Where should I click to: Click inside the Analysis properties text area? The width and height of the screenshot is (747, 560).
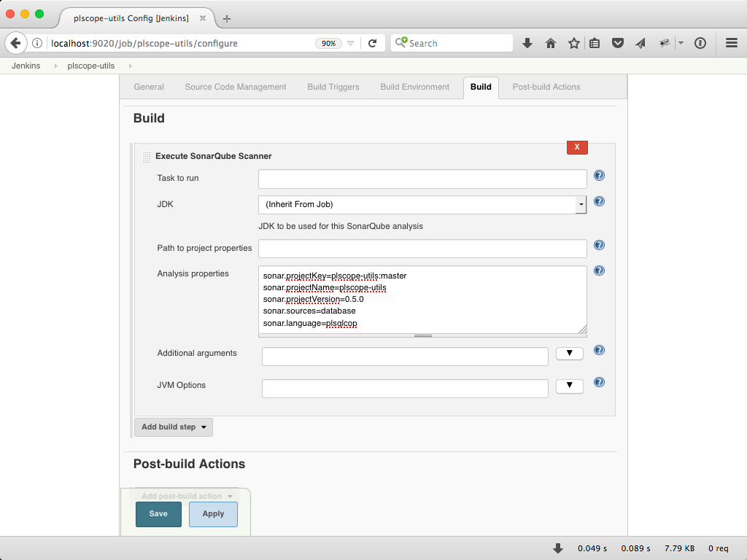(422, 300)
